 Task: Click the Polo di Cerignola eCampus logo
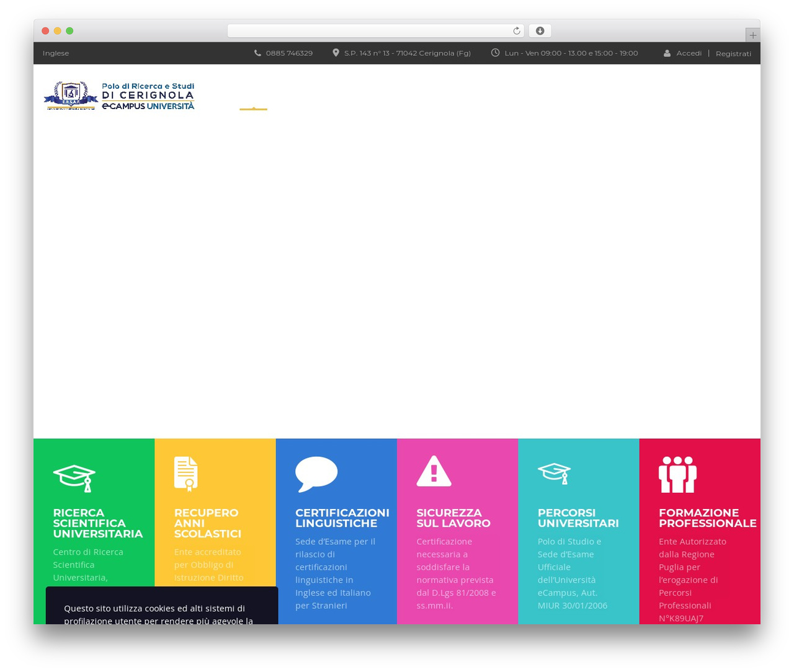[119, 96]
